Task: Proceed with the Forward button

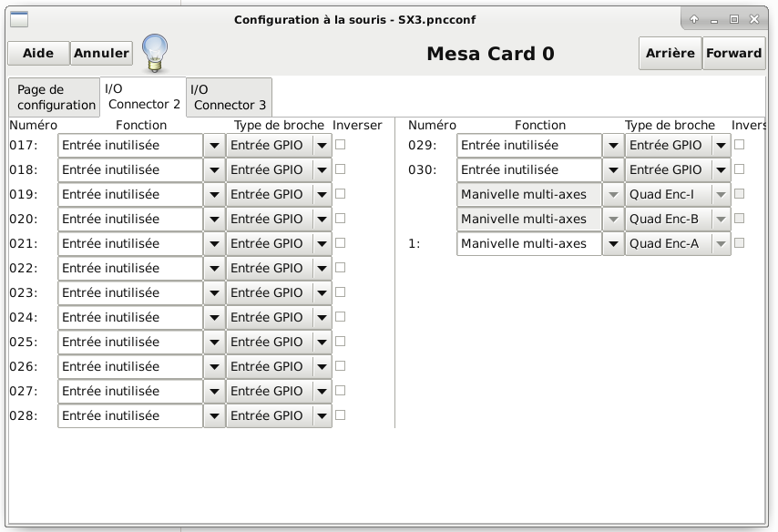Action: pos(733,53)
